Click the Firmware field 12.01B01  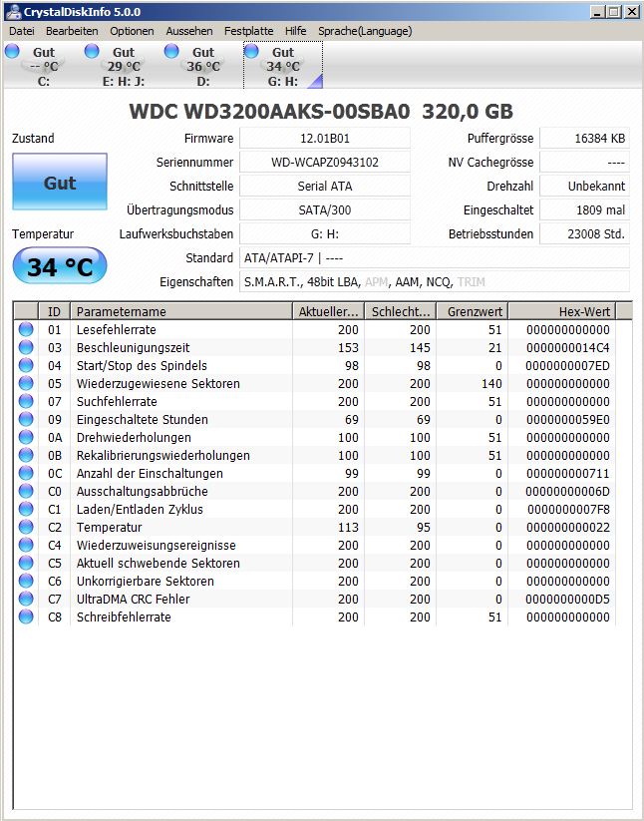pos(325,139)
